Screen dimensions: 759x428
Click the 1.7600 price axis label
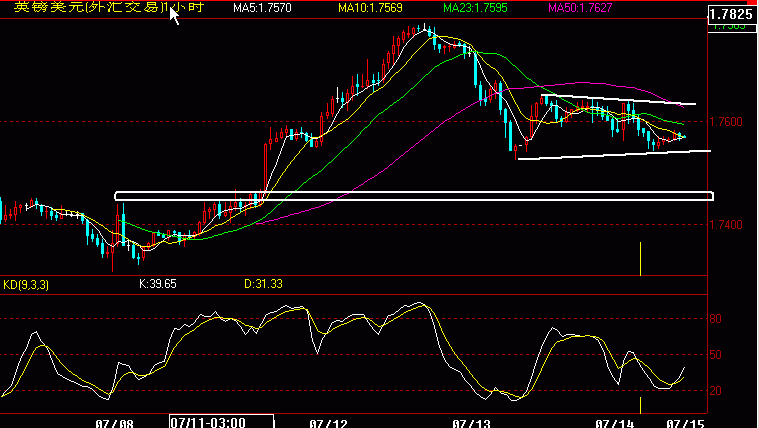726,122
